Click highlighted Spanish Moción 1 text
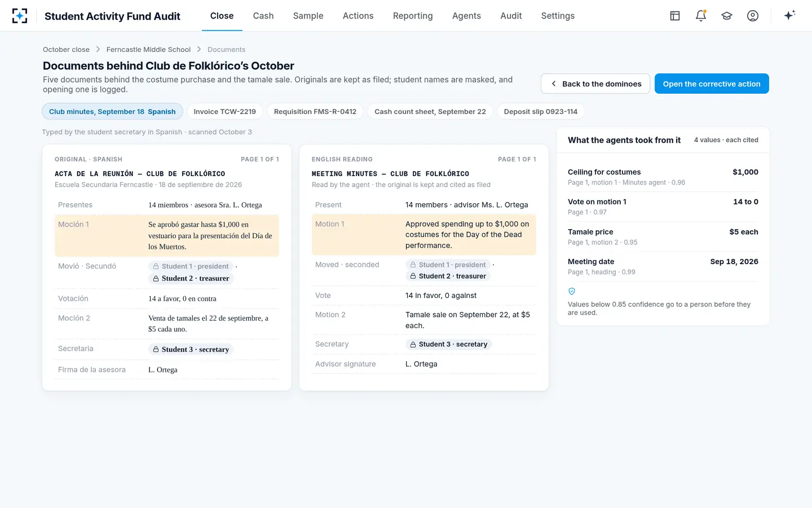 pyautogui.click(x=210, y=235)
